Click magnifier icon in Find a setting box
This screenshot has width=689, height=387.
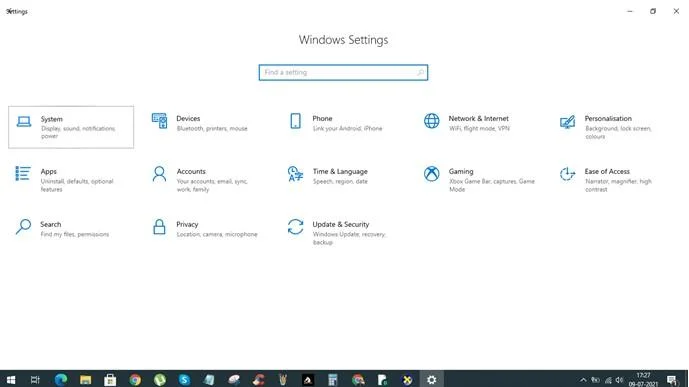421,72
